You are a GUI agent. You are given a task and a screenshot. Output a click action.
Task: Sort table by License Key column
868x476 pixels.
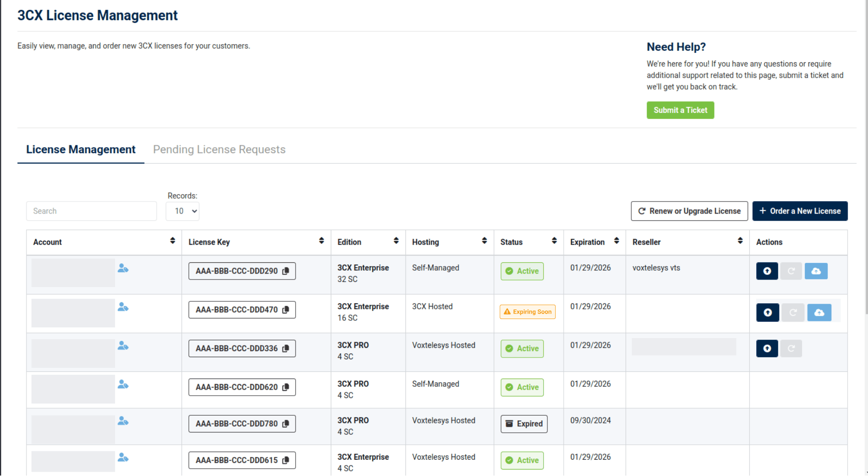321,241
